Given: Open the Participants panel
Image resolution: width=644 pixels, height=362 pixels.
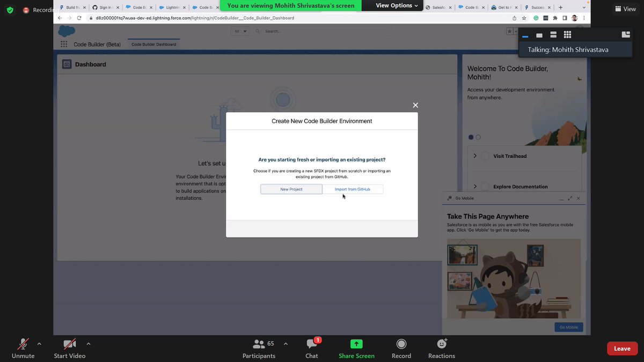Looking at the screenshot, I should point(259,348).
